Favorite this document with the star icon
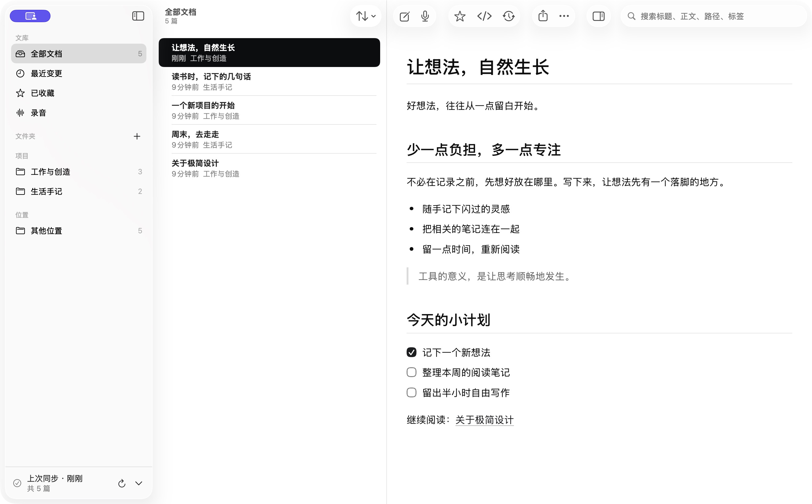Screen dimensions: 812x504 click(460, 16)
